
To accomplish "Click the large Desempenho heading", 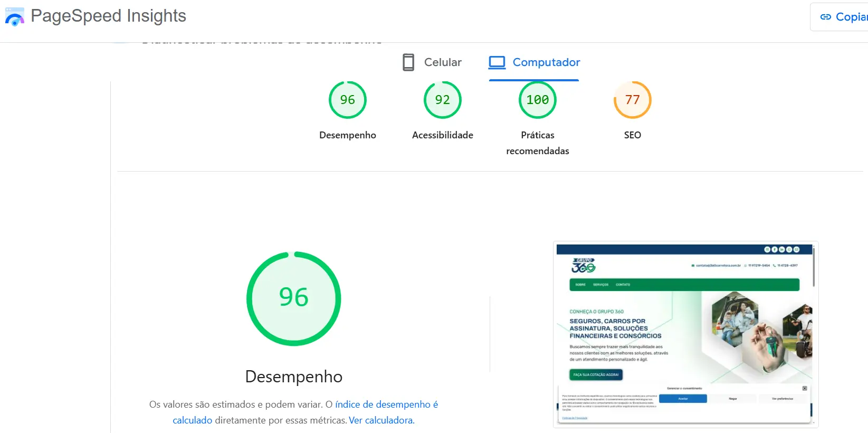I will click(x=293, y=376).
